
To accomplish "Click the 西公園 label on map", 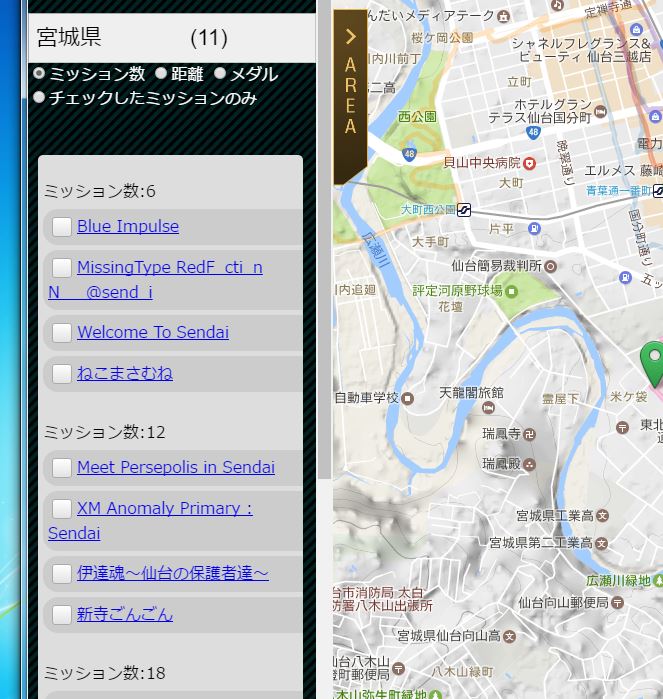I will 417,117.
